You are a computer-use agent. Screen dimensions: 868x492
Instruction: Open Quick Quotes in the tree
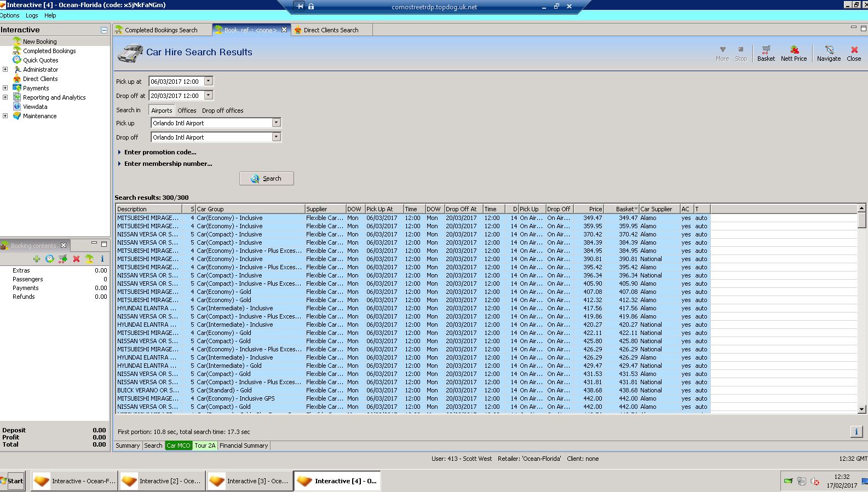[x=41, y=60]
